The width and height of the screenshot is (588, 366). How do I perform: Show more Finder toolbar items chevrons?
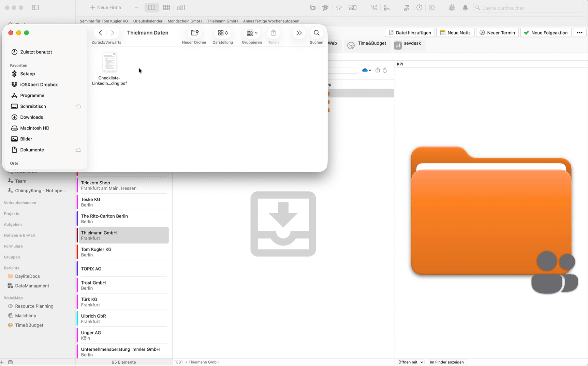pos(299,33)
